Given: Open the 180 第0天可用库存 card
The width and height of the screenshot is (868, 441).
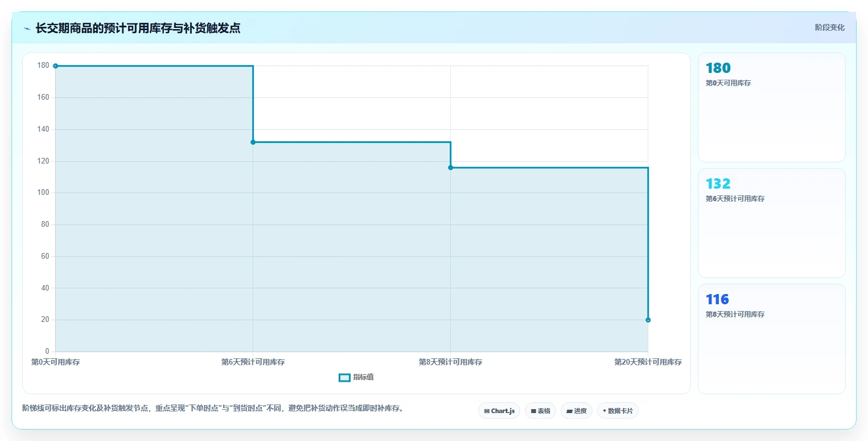Looking at the screenshot, I should click(x=771, y=108).
